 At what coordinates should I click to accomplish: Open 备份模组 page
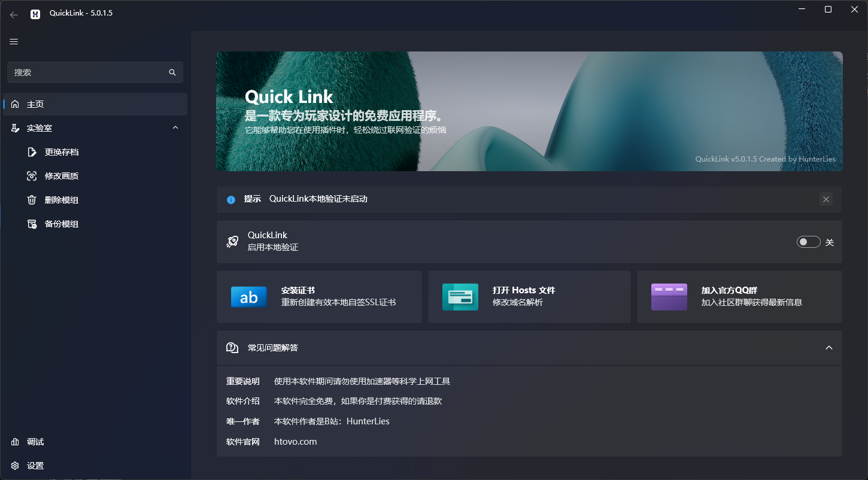[x=95, y=224]
